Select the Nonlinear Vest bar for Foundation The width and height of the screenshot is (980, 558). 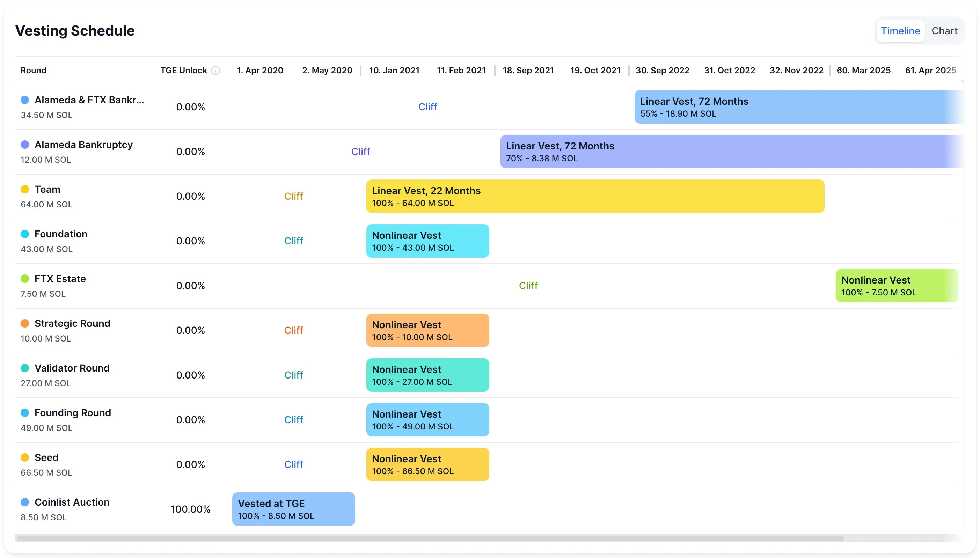point(427,241)
